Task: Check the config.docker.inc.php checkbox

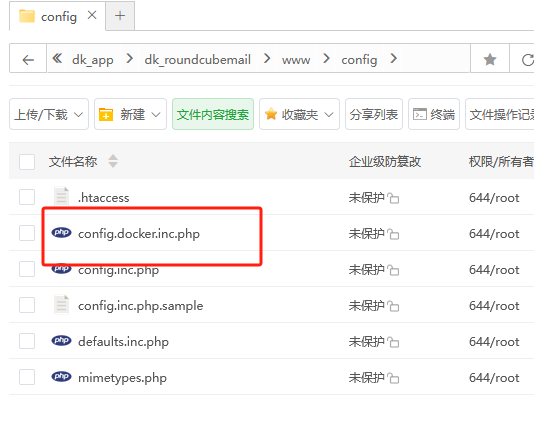Action: (x=27, y=233)
